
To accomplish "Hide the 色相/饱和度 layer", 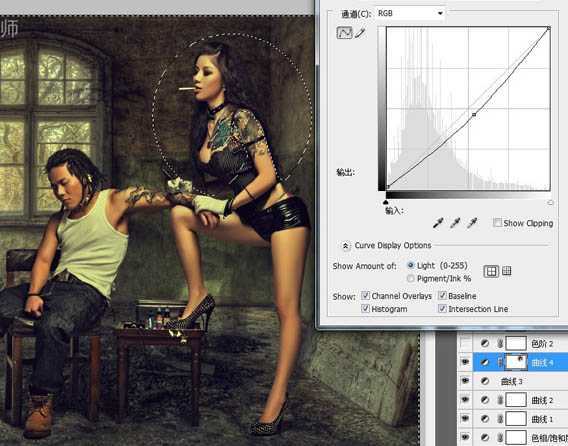I will (x=465, y=438).
